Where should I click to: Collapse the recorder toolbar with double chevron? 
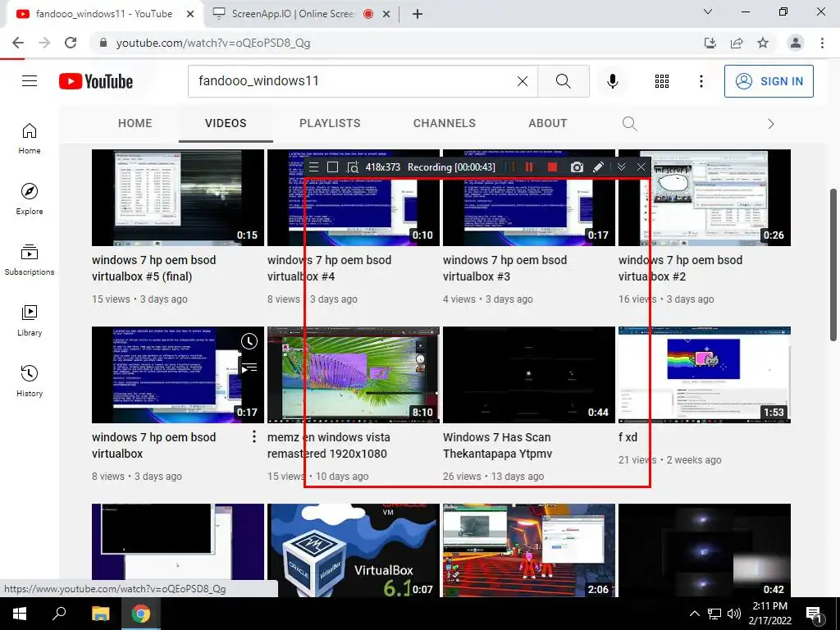tap(621, 167)
